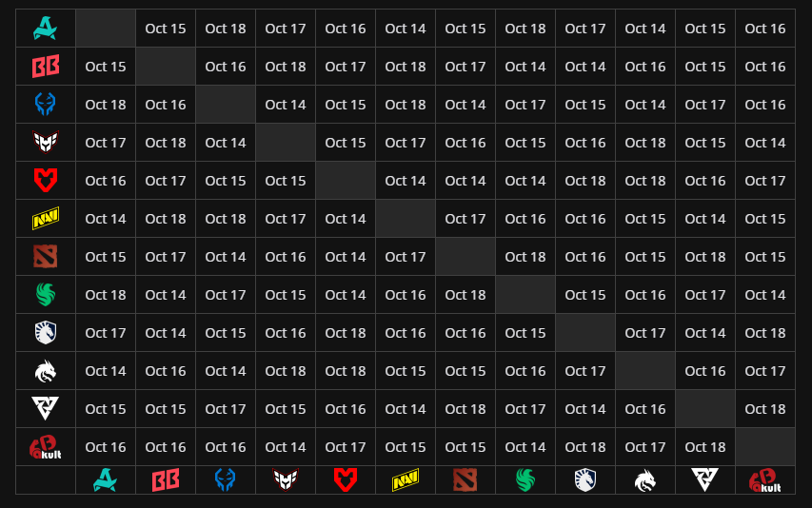Select Oct 18 in Tundra row, kult column

point(764,409)
